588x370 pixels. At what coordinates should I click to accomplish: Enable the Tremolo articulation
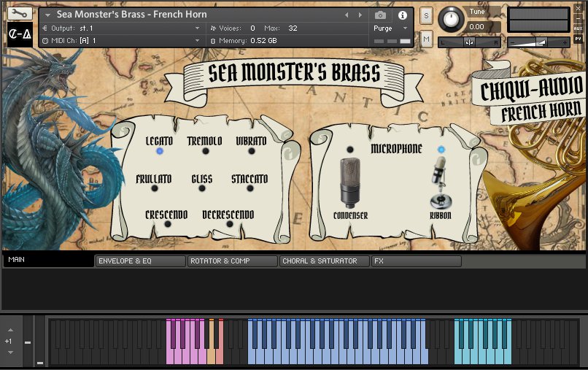pos(205,151)
